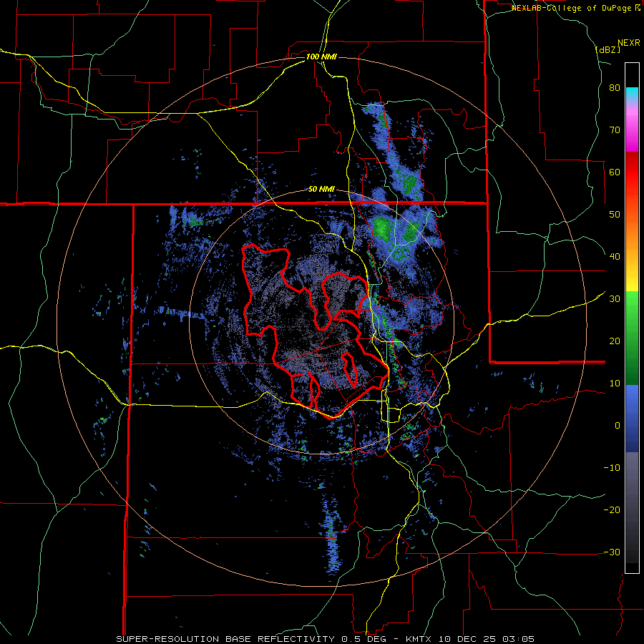Click the [dBZ] unit label

point(608,50)
